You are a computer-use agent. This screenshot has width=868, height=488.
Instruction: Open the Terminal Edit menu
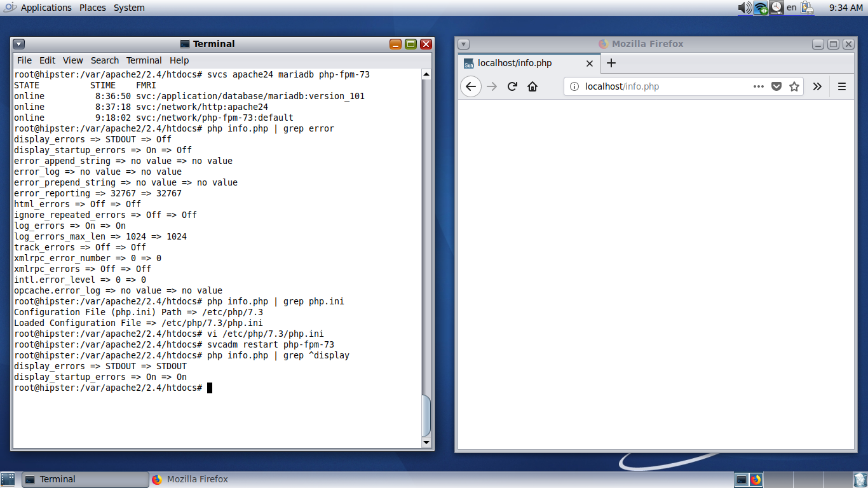tap(47, 60)
